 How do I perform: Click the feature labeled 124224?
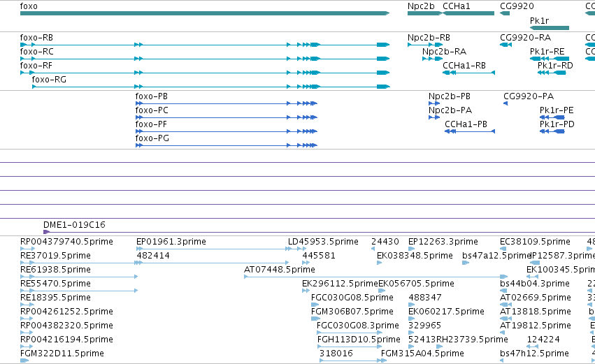543,340
